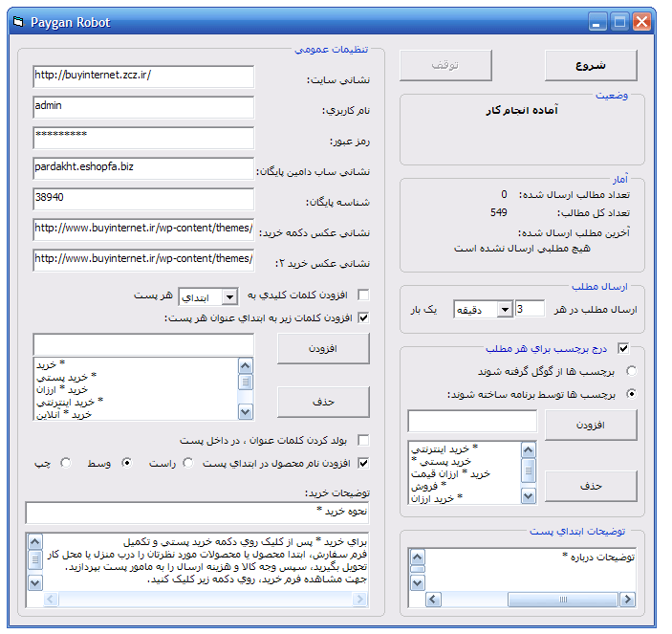The image size is (672, 634).
Task: Click the password field
Action: (x=143, y=138)
